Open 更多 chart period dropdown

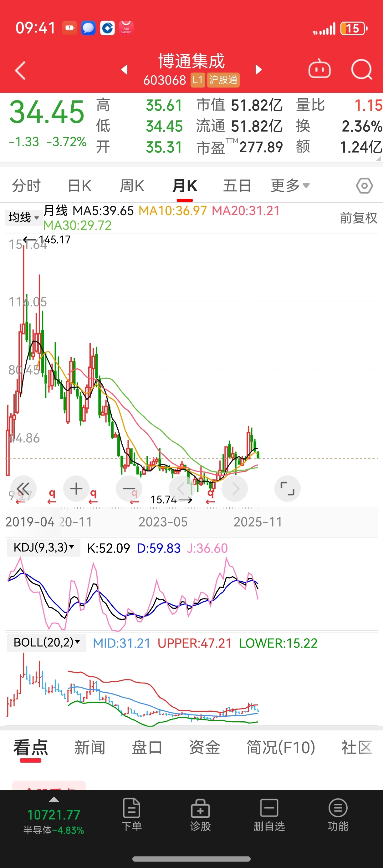pos(290,186)
